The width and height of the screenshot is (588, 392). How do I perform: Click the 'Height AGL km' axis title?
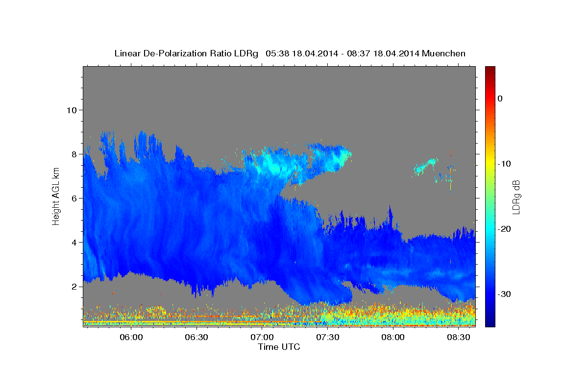click(x=56, y=196)
